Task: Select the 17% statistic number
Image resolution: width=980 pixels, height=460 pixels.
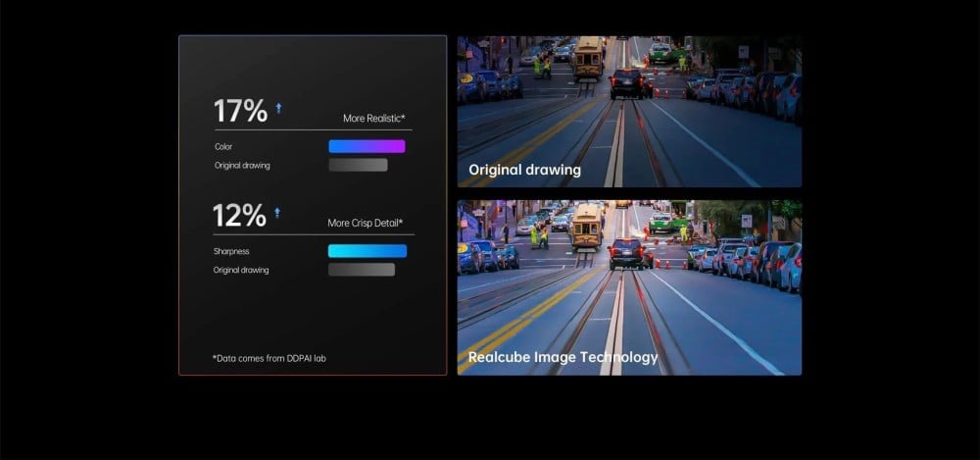Action: (240, 111)
